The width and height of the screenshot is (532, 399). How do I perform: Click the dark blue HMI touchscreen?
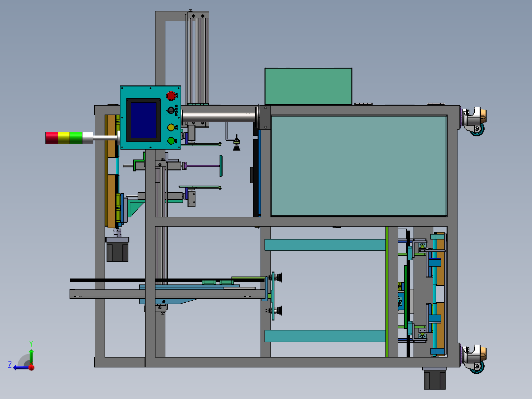tap(144, 120)
